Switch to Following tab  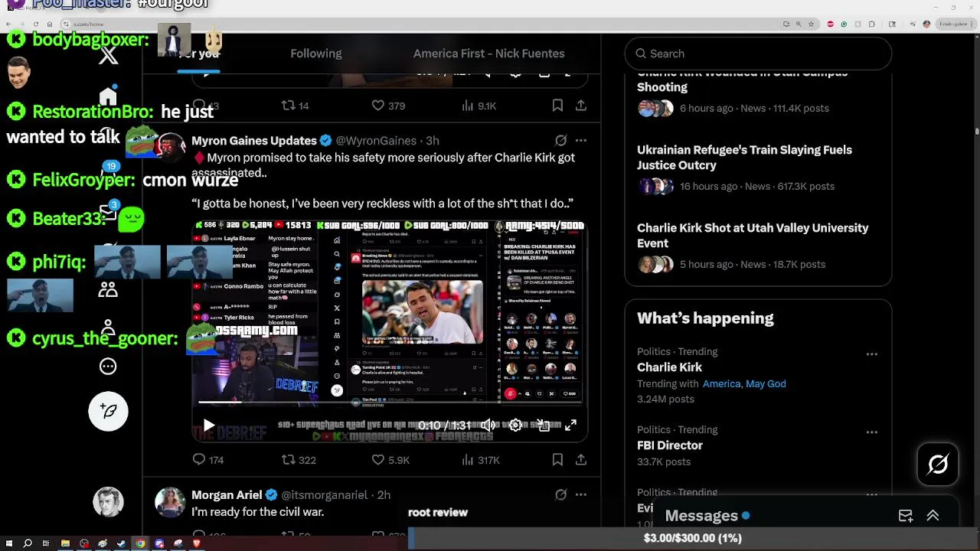(316, 54)
